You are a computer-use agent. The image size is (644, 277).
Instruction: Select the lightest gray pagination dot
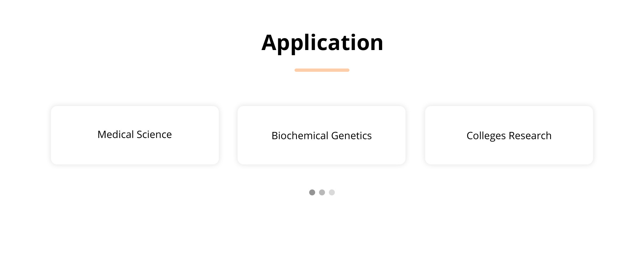point(332,192)
